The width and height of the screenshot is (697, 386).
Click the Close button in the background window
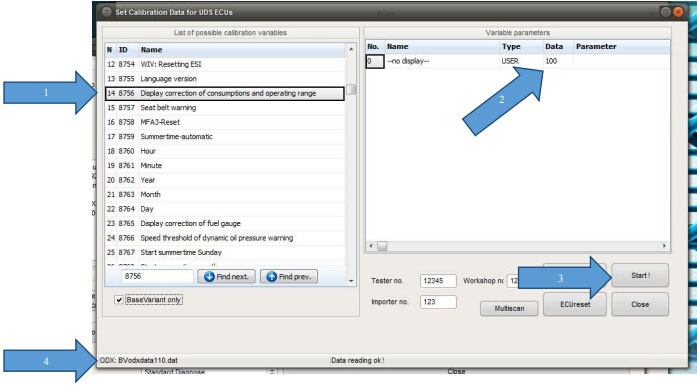click(456, 371)
